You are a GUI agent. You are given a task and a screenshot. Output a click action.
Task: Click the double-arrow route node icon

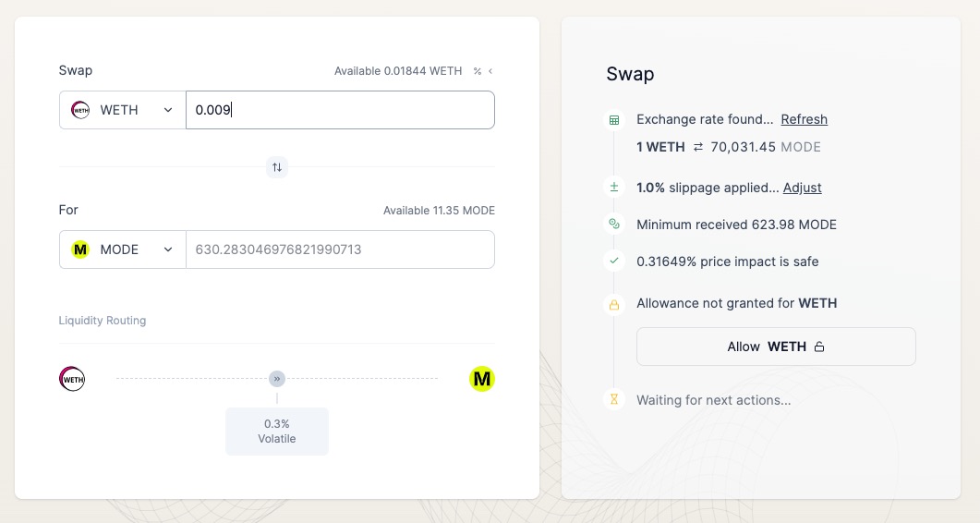[x=277, y=379]
